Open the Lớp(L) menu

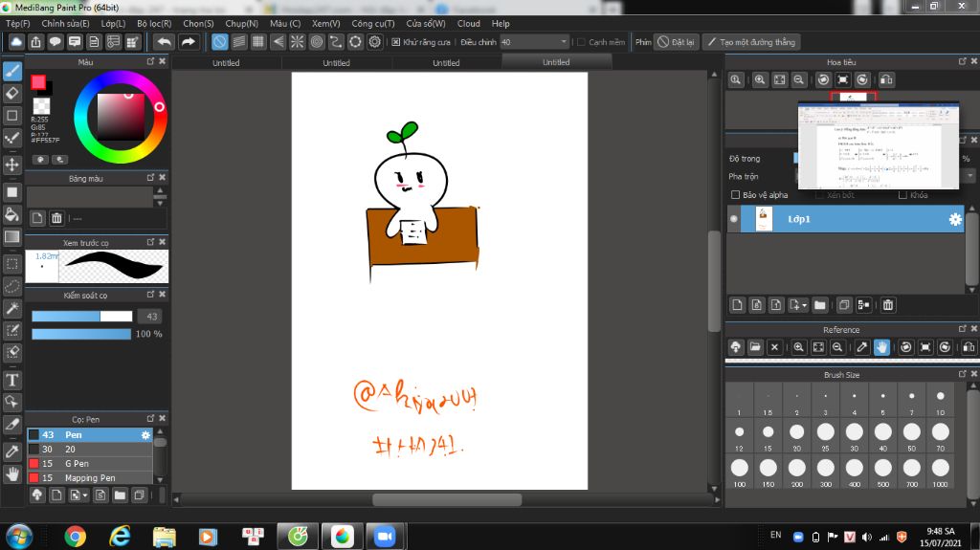tap(113, 23)
